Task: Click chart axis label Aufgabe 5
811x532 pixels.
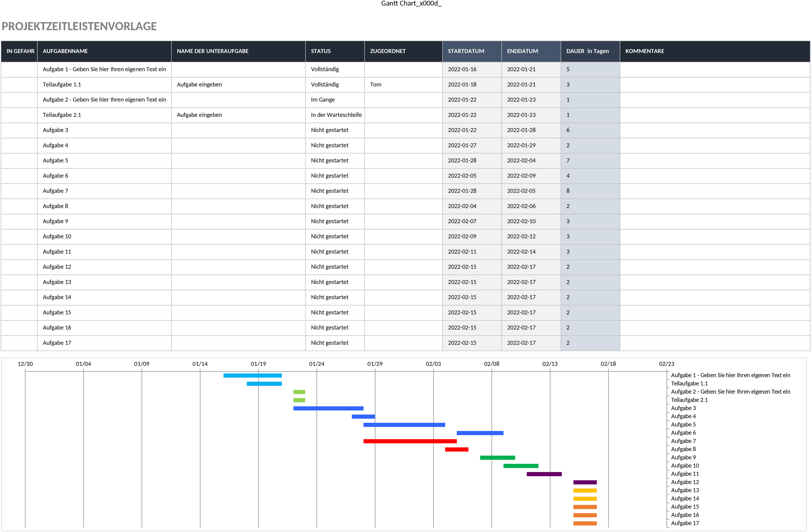Action: pyautogui.click(x=683, y=425)
